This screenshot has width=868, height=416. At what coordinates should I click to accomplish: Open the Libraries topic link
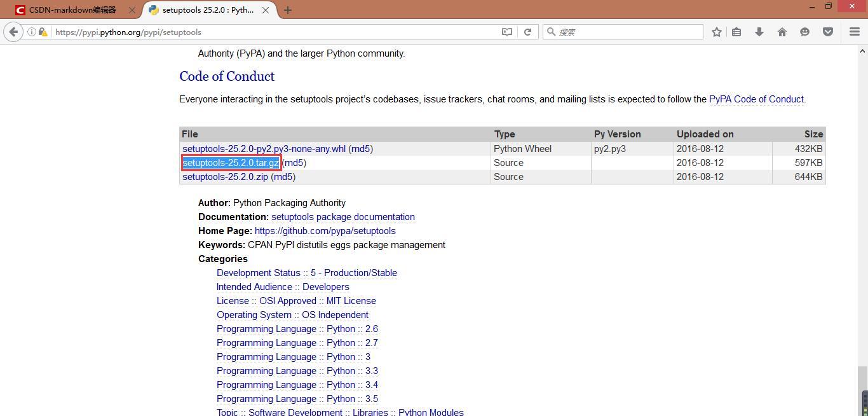pyautogui.click(x=370, y=412)
